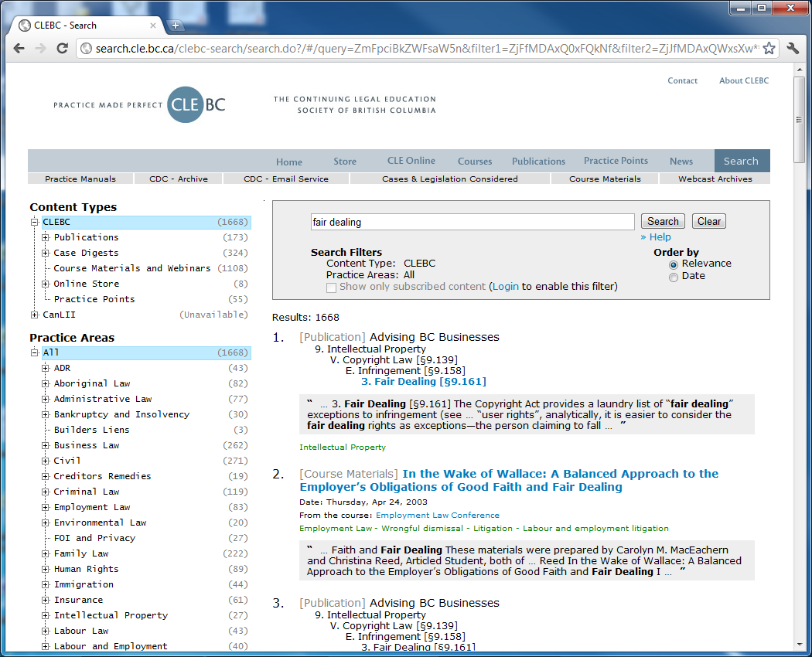Click the browser refresh icon

63,48
